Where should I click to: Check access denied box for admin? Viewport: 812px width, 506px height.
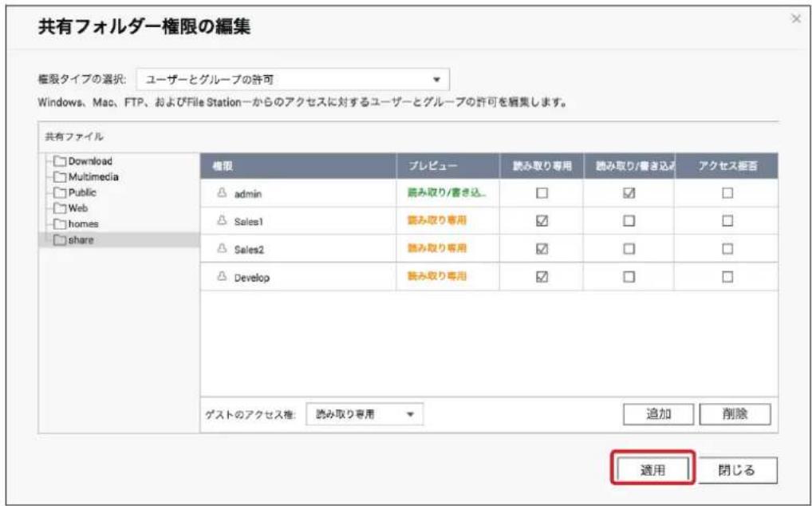click(727, 192)
